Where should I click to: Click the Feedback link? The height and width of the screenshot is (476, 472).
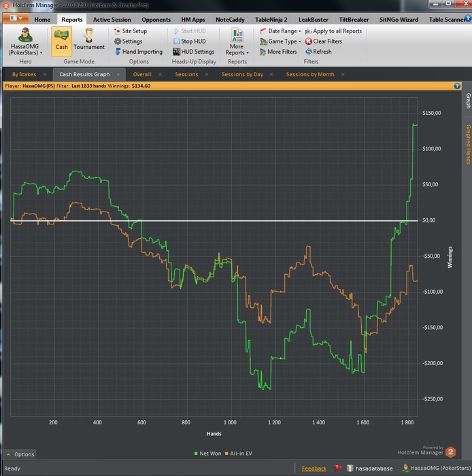[x=314, y=469]
